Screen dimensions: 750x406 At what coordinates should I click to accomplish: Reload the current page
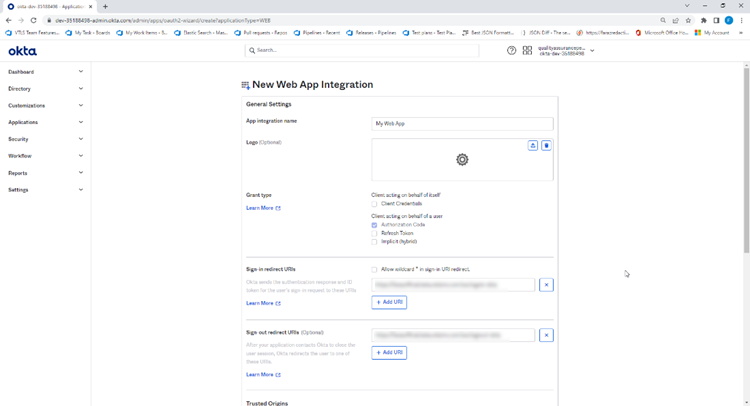click(33, 21)
